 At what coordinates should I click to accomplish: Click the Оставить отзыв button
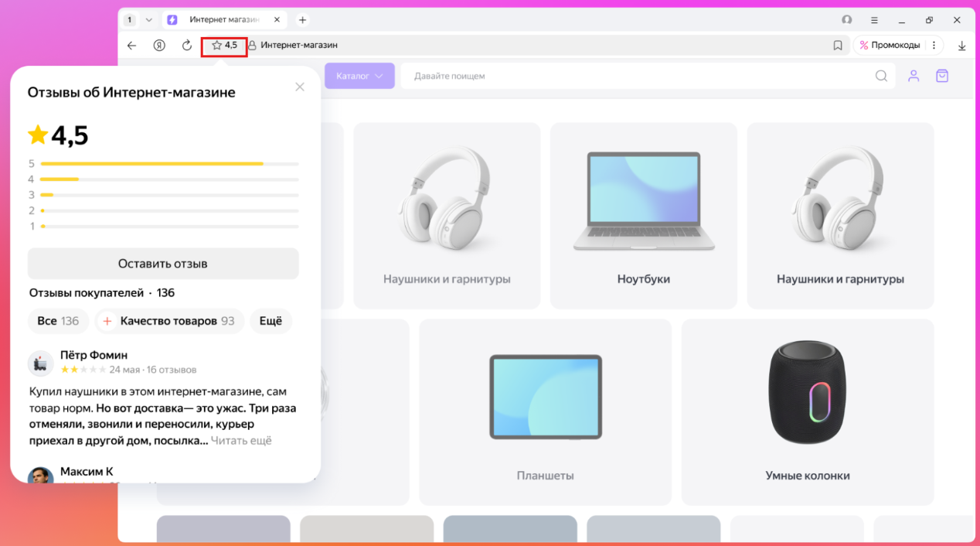[163, 264]
